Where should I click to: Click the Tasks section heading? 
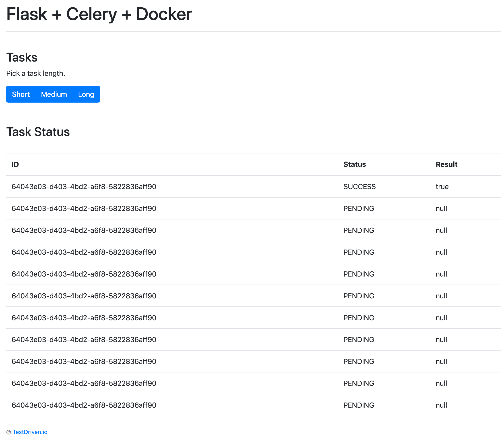pyautogui.click(x=22, y=57)
